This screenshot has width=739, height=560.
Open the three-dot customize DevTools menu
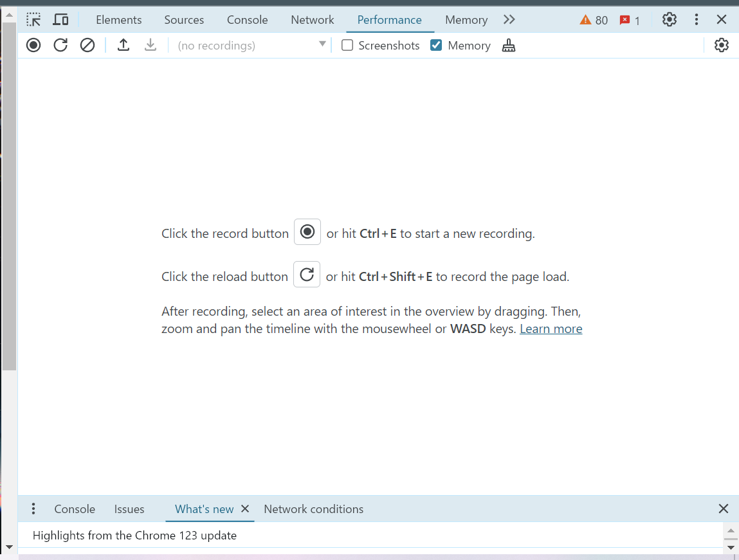click(697, 20)
